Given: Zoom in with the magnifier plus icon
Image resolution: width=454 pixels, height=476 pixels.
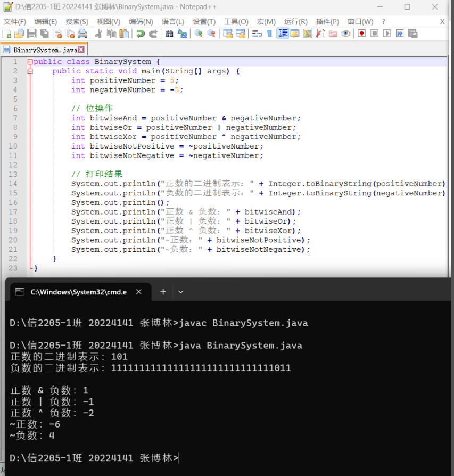Looking at the screenshot, I should click(198, 34).
